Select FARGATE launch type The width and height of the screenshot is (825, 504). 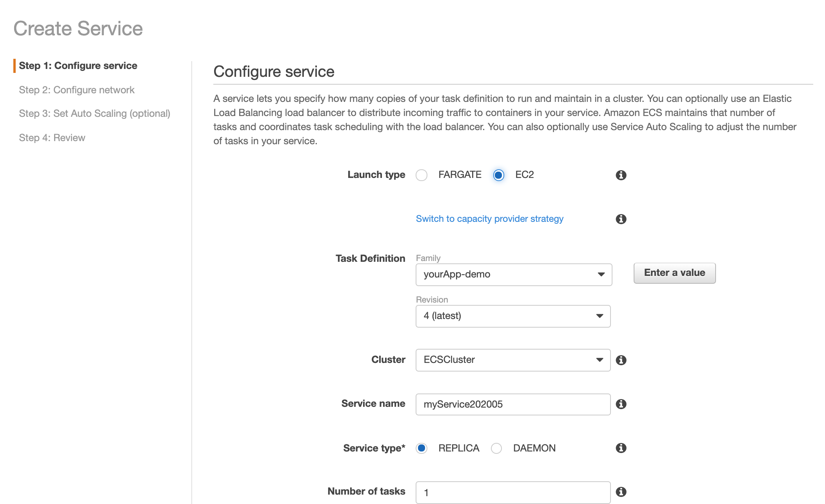(x=422, y=175)
